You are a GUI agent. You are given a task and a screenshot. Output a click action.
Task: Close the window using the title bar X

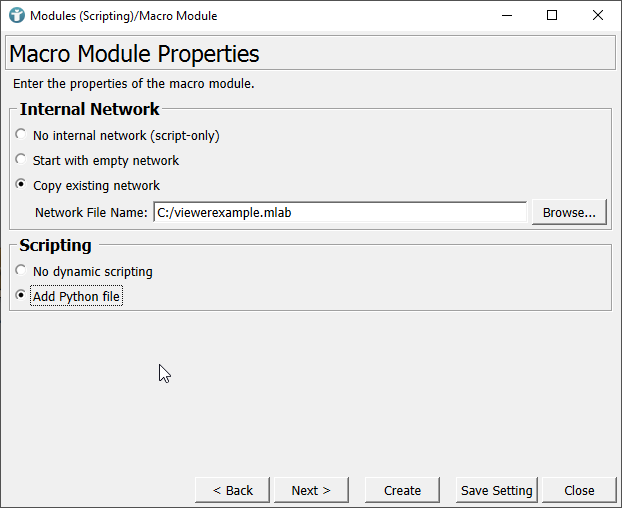click(598, 15)
